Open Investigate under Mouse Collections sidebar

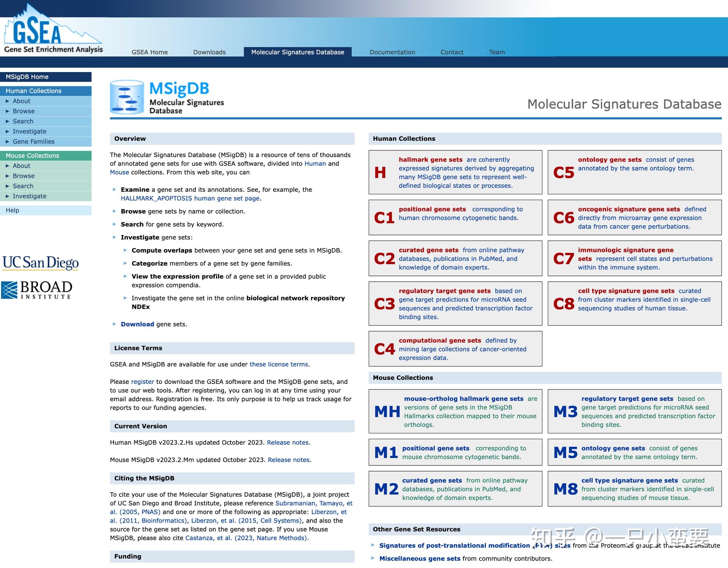(29, 196)
